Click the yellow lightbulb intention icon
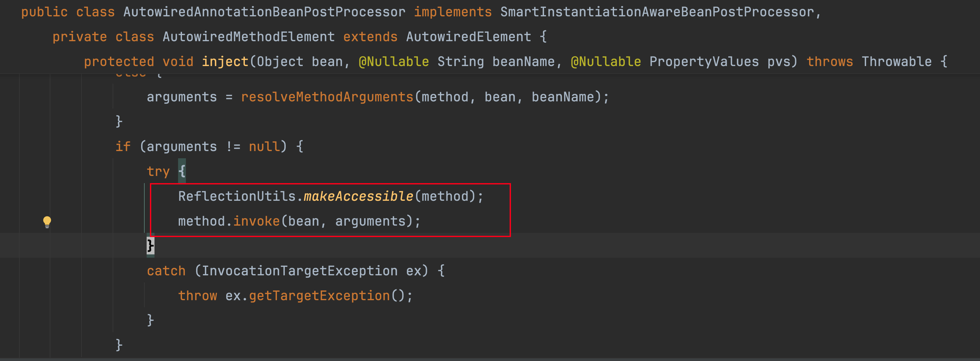This screenshot has height=361, width=980. pos(47,222)
